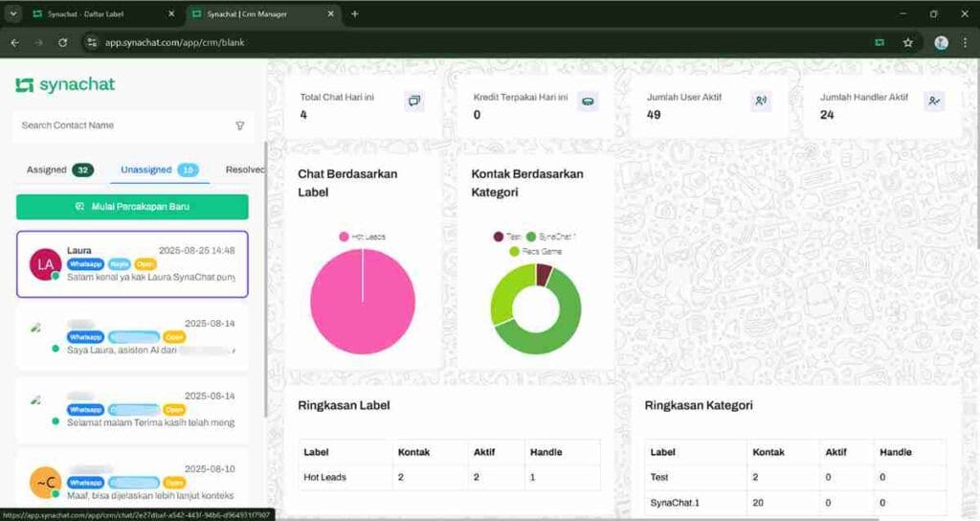Toggle Hot Leads legend in pie chart
The width and height of the screenshot is (980, 521).
pos(362,237)
